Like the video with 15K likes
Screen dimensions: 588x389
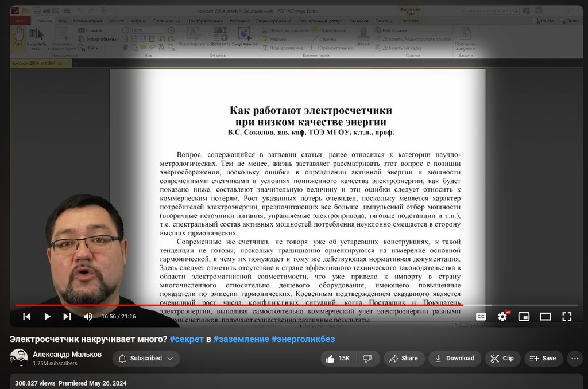click(338, 358)
